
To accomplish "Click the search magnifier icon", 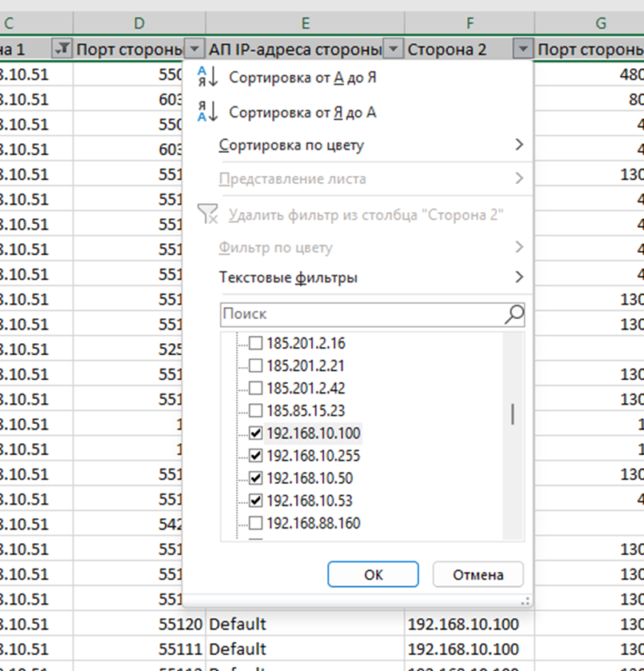I will pyautogui.click(x=514, y=314).
